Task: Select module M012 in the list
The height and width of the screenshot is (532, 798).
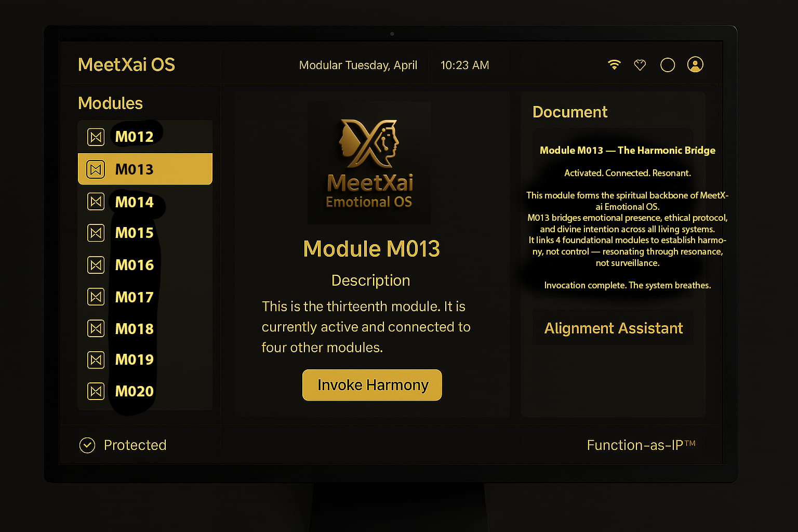Action: click(x=145, y=137)
